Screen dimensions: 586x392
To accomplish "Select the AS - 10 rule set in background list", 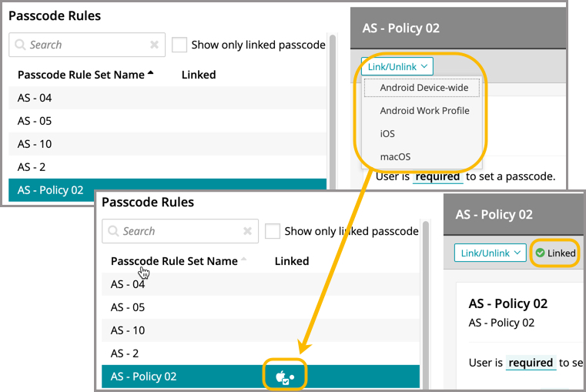I will [x=35, y=144].
